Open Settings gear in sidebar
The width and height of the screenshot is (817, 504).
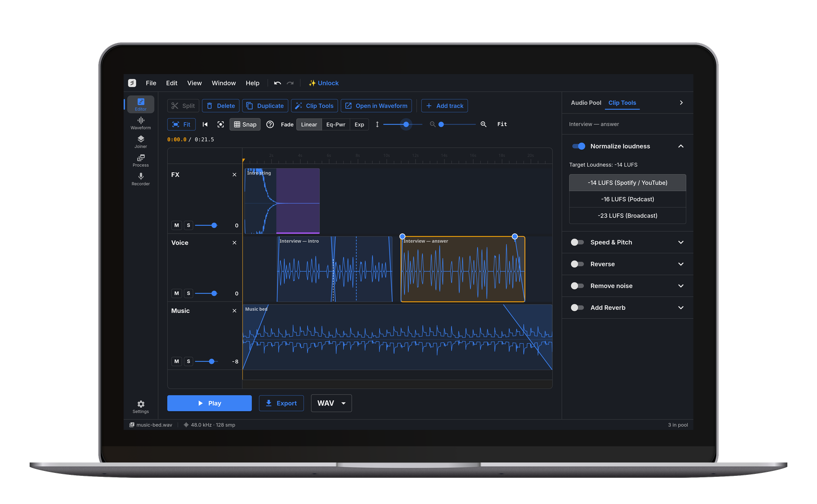pos(140,407)
